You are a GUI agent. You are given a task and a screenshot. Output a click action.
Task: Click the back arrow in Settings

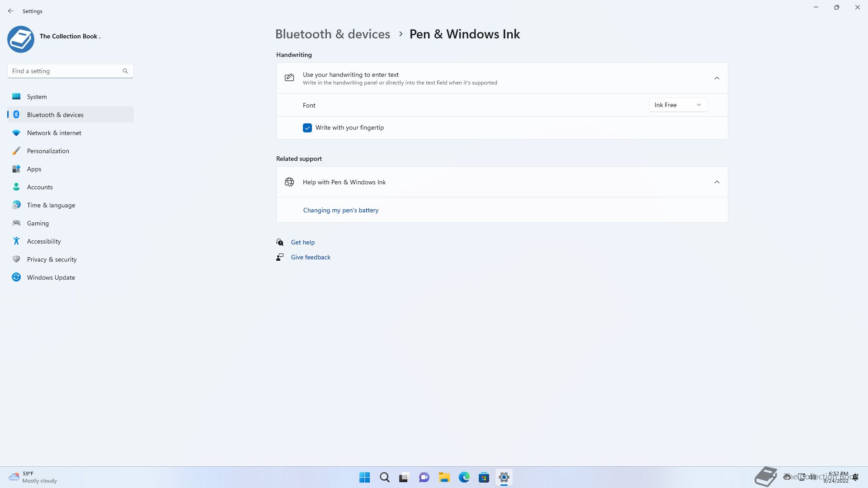[x=11, y=11]
